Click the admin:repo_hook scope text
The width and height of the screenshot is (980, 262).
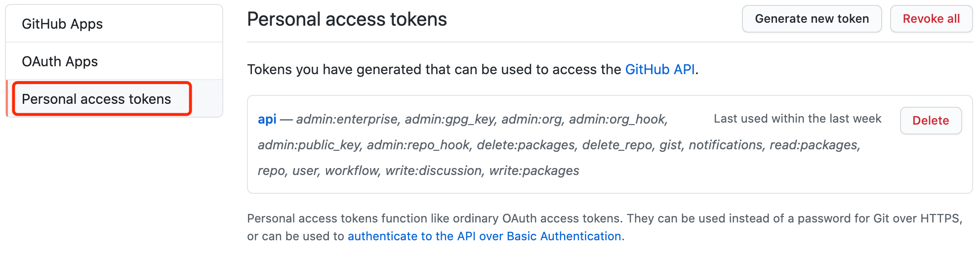point(418,145)
